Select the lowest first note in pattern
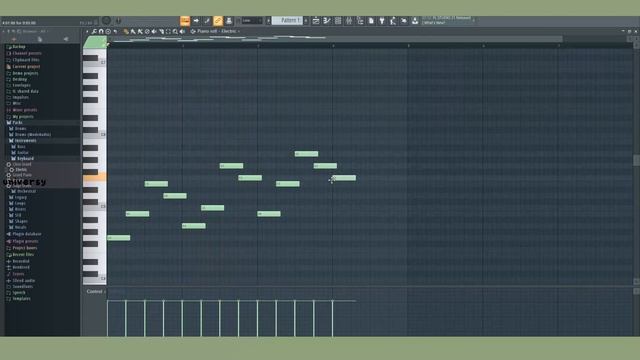640x360 pixels. [x=119, y=238]
